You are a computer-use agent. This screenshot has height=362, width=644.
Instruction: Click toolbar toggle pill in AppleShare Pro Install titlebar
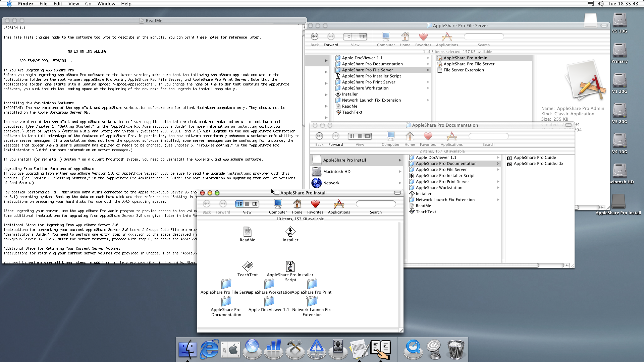coord(397,193)
